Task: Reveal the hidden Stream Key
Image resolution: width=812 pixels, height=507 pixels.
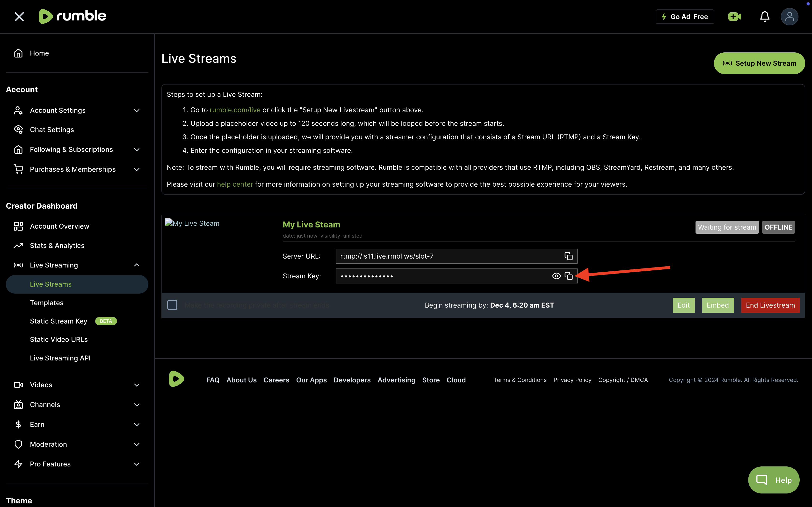Action: click(x=556, y=276)
